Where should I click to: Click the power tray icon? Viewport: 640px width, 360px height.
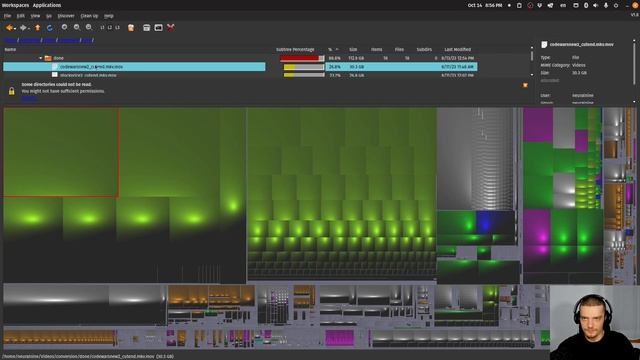click(616, 5)
